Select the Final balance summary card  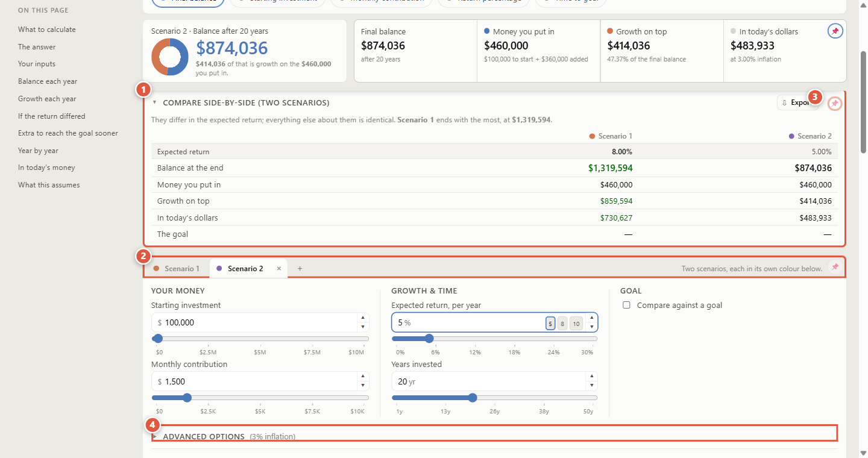click(416, 51)
